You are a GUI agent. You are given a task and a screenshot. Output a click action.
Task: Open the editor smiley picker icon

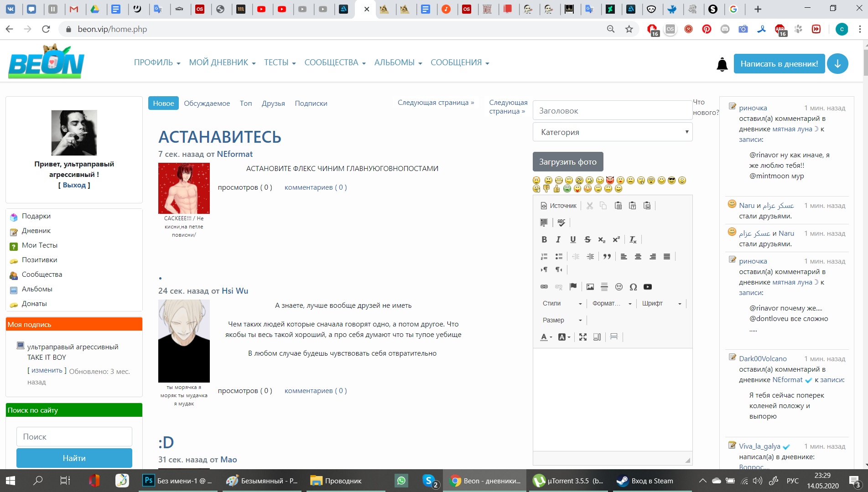tap(619, 287)
